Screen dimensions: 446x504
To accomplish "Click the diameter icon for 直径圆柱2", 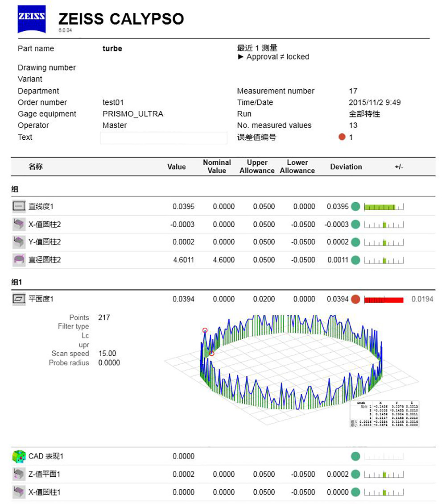I will click(x=19, y=260).
